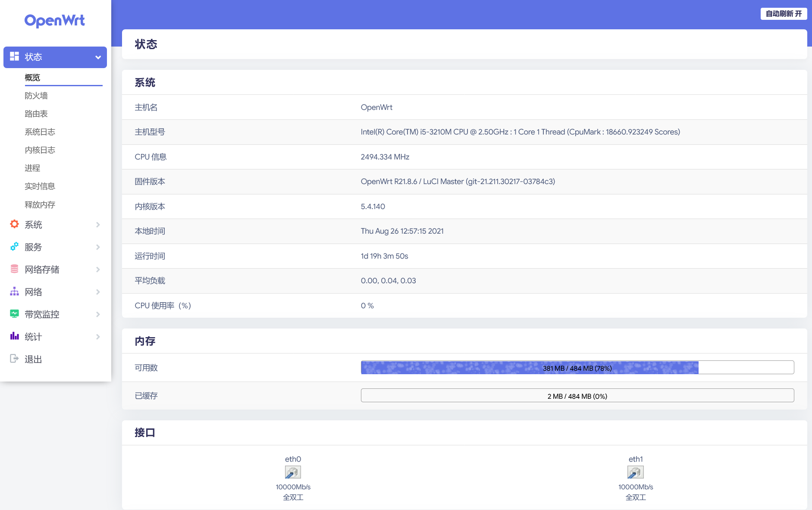Click the 2494.334 MHz CPU value
Viewport: 812px width, 510px height.
tap(385, 157)
